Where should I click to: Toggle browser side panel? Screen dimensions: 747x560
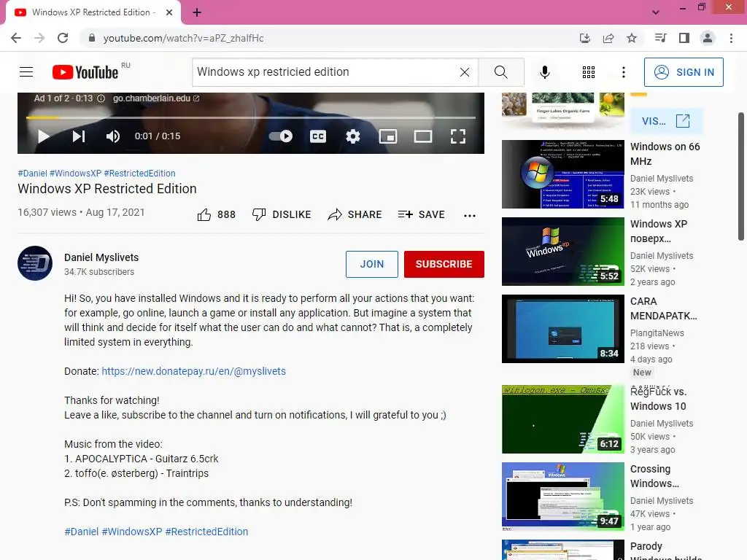click(684, 38)
